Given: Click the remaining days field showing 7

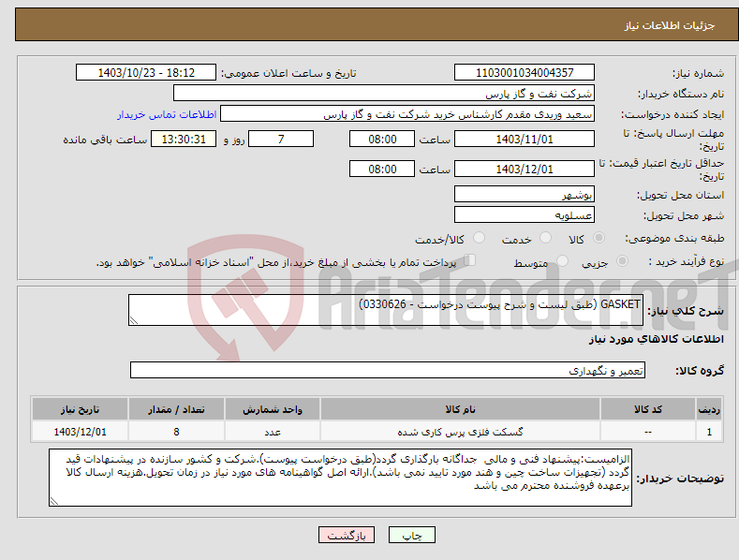Looking at the screenshot, I should tap(281, 139).
